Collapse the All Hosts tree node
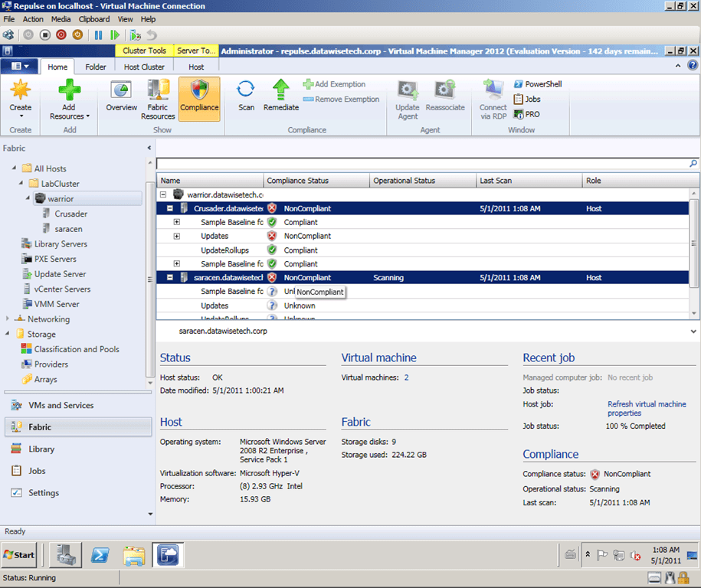701x588 pixels. click(14, 168)
